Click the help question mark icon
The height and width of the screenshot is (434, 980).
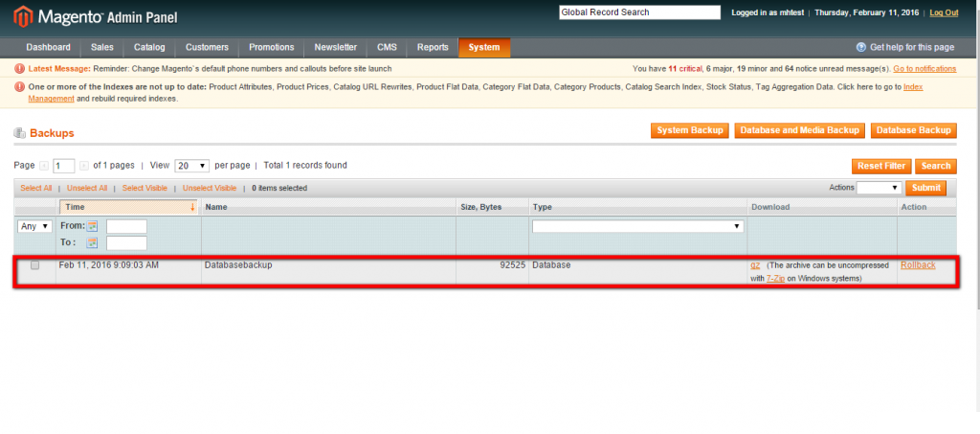coord(860,48)
